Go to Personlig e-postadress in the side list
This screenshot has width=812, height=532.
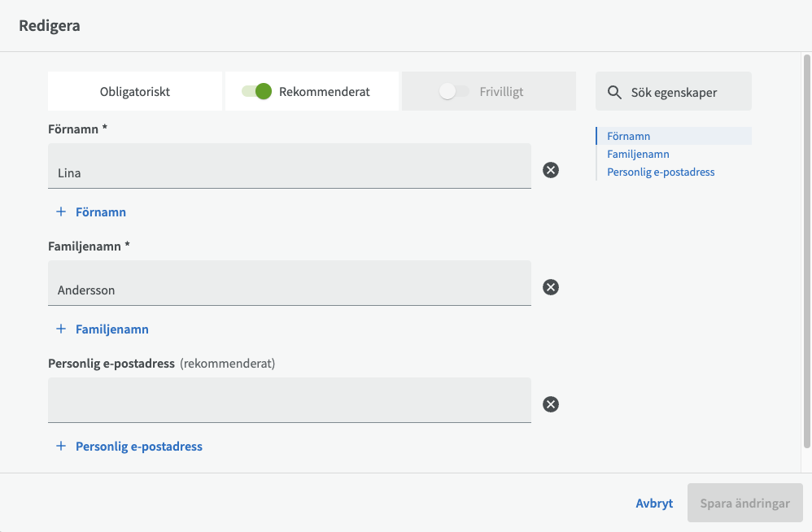pyautogui.click(x=661, y=172)
